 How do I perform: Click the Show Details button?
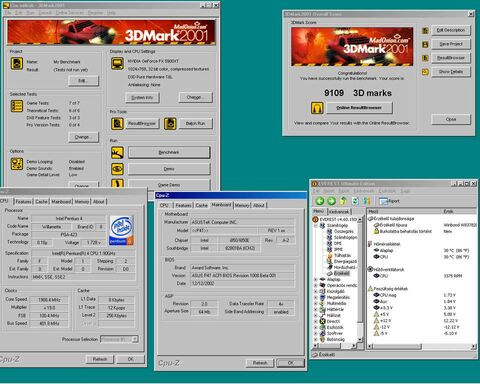click(451, 72)
